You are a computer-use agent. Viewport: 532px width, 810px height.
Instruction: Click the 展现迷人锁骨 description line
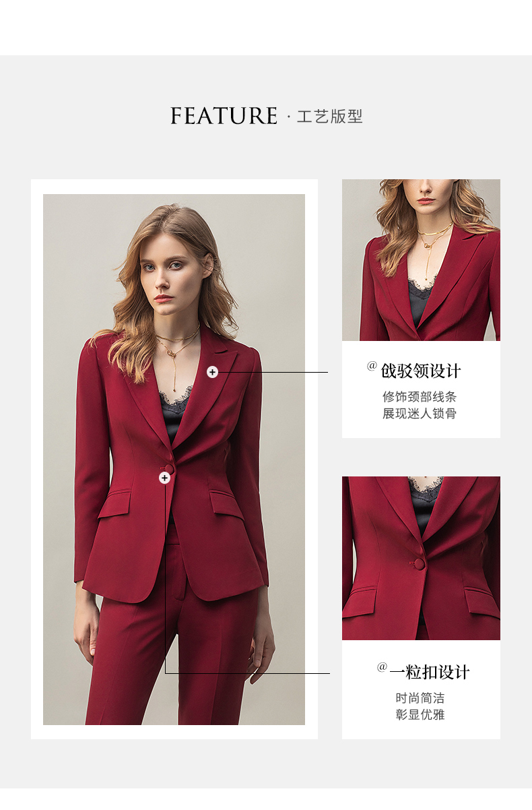420,414
